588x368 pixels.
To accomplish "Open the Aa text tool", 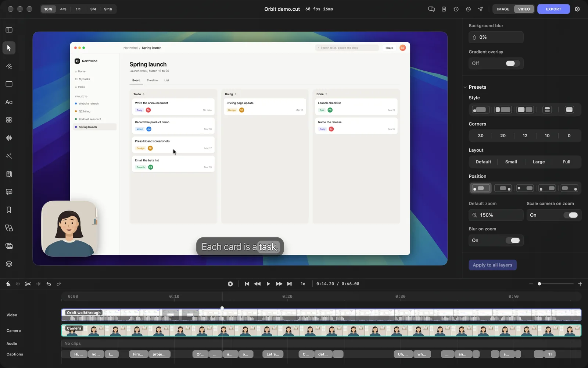I will coord(9,102).
